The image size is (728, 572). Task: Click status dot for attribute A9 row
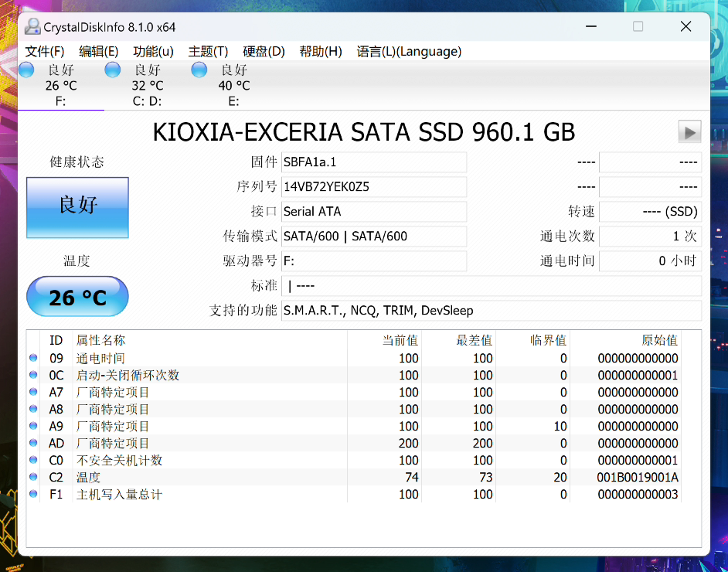point(33,426)
